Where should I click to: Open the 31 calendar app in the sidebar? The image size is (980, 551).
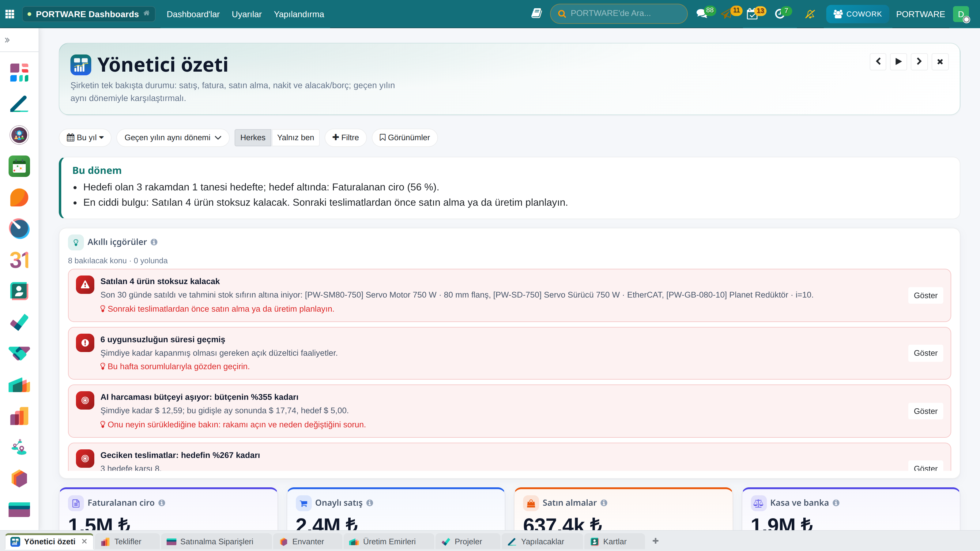(19, 260)
